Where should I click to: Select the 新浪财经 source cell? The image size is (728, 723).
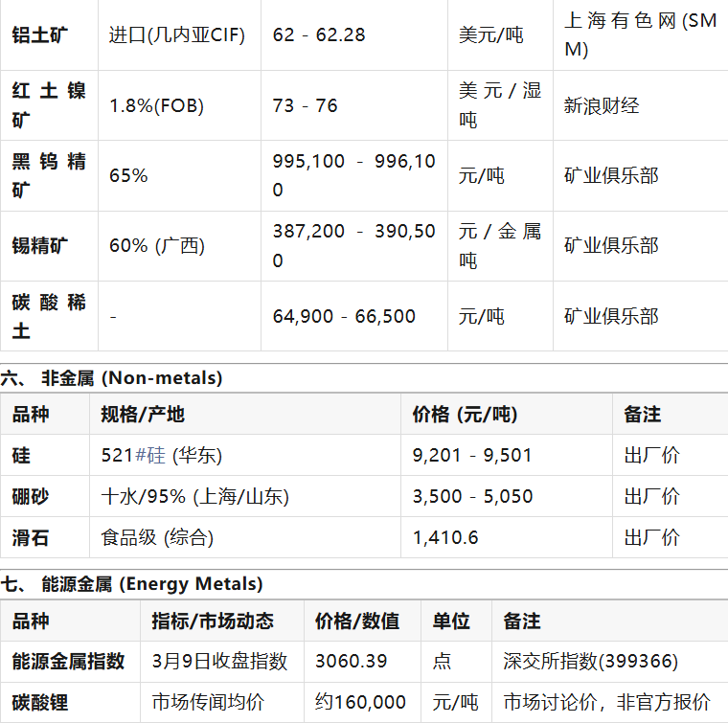[602, 105]
